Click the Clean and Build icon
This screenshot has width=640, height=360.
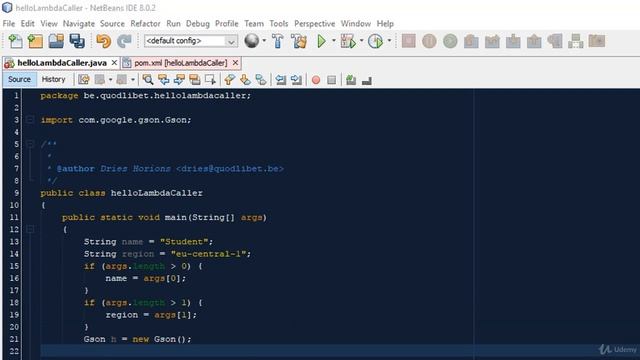pos(299,41)
